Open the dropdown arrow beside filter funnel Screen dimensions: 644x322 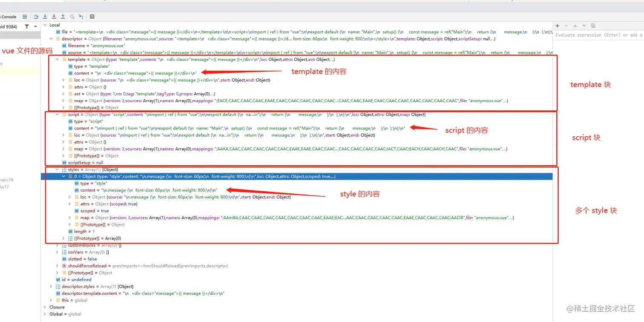pyautogui.click(x=35, y=26)
